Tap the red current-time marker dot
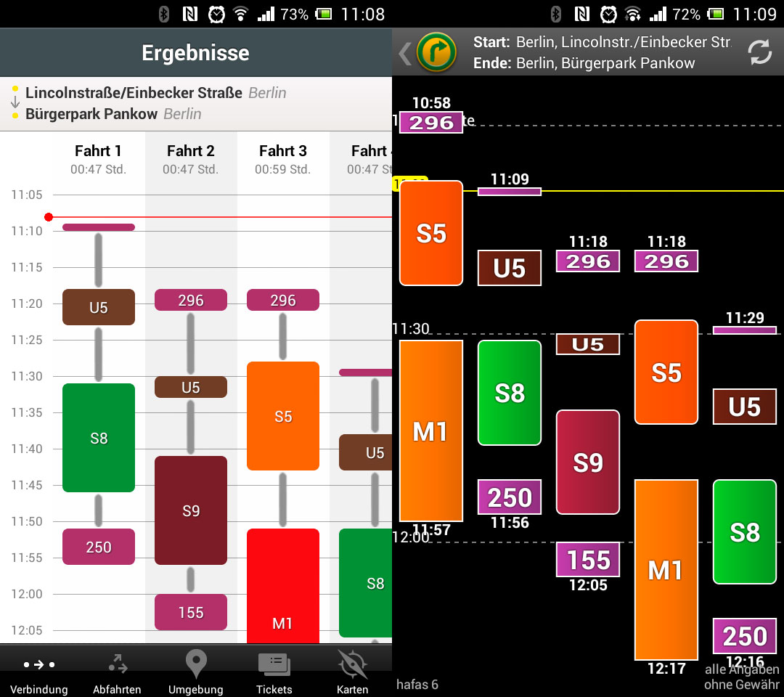This screenshot has height=697, width=784. click(x=49, y=217)
